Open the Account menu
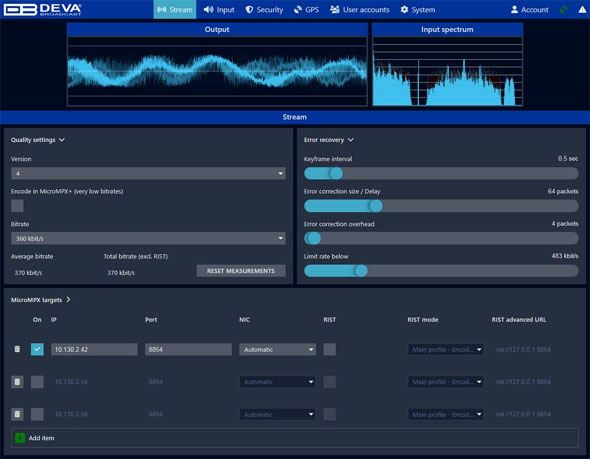590x459 pixels. pos(529,9)
